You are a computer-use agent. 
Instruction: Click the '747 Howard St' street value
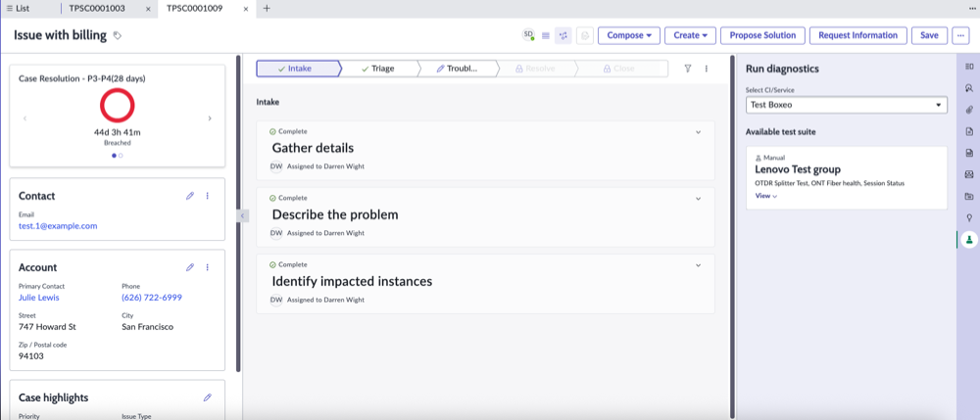click(47, 326)
